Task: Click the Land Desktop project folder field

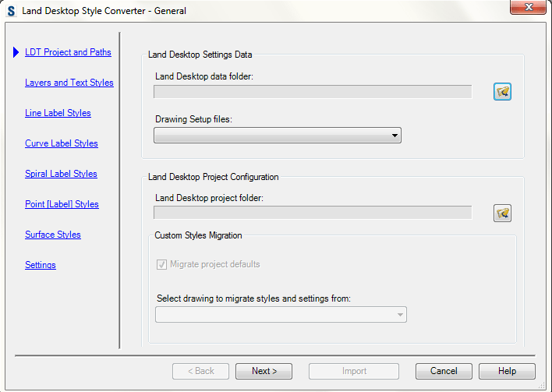Action: tap(313, 213)
